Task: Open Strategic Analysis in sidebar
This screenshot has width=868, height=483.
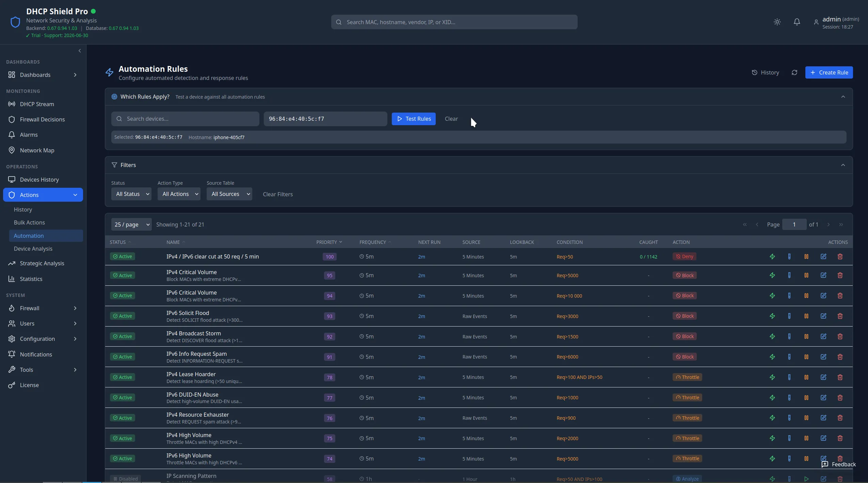Action: point(43,263)
